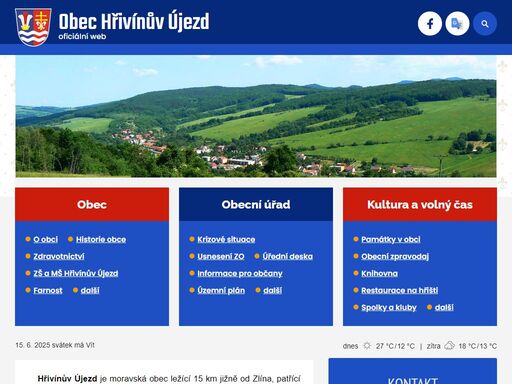Click the municipality coat of arms logo
The image size is (512, 384).
point(33,27)
